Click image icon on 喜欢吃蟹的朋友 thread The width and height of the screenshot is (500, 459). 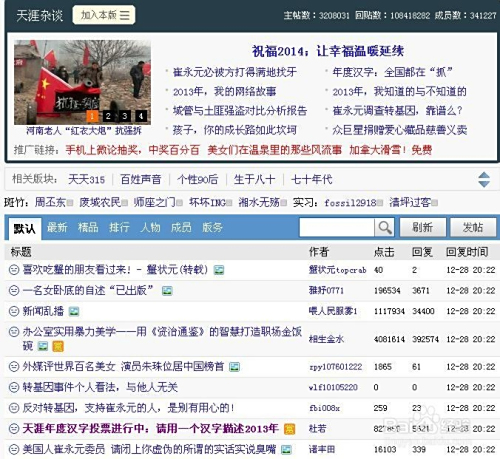coord(219,270)
